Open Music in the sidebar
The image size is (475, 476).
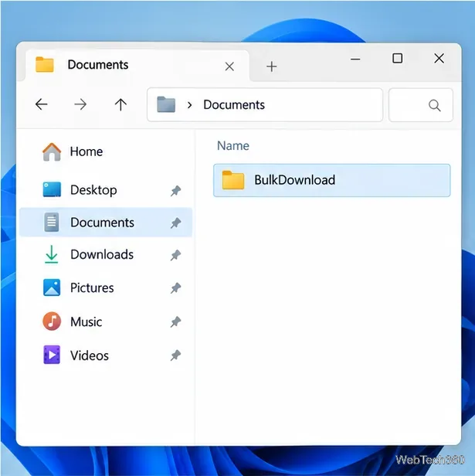[105, 321]
